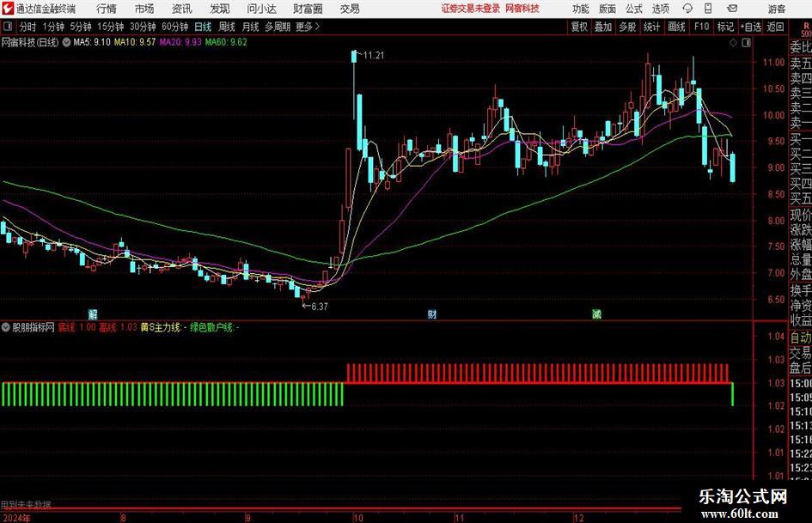Select the 日线 daily tab
This screenshot has width=812, height=523.
(x=203, y=27)
